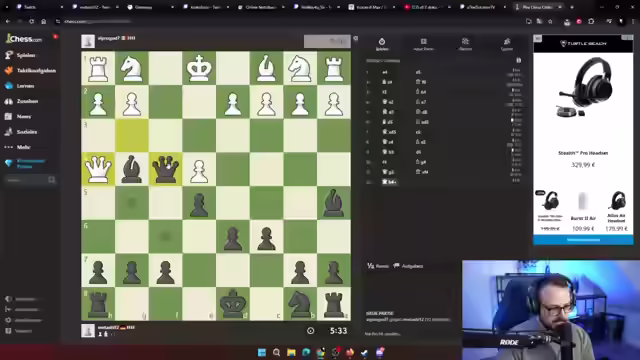Open sidebar settings via the gear icon
640x360 pixels.
tap(8, 320)
